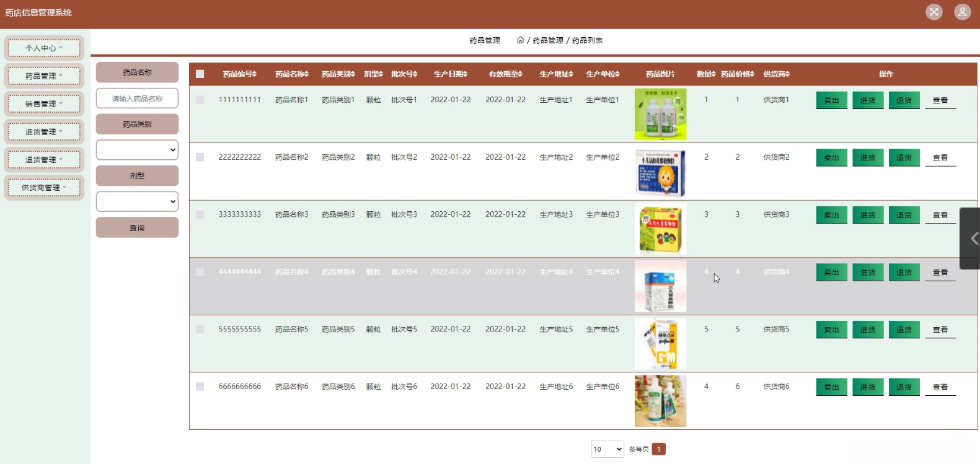Go home via the breadcrumb house icon

[x=520, y=40]
